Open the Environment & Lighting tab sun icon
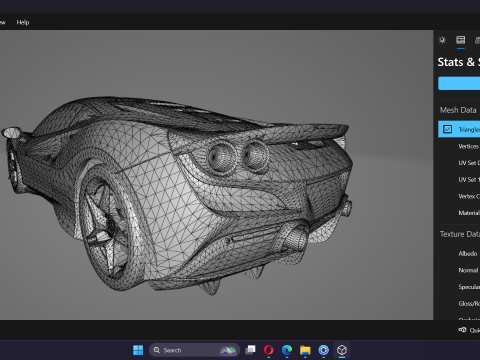The width and height of the screenshot is (480, 360). pyautogui.click(x=442, y=40)
